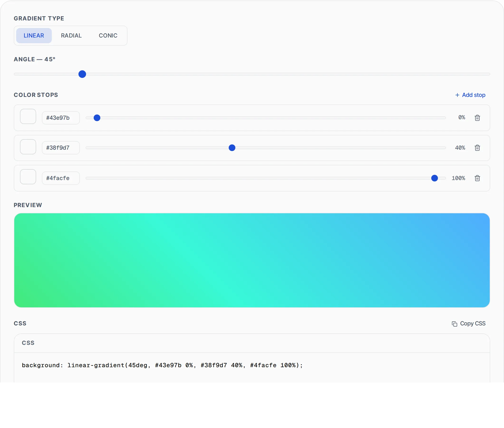Image resolution: width=504 pixels, height=428 pixels.
Task: Edit the #4facfe hex input field
Action: (61, 178)
